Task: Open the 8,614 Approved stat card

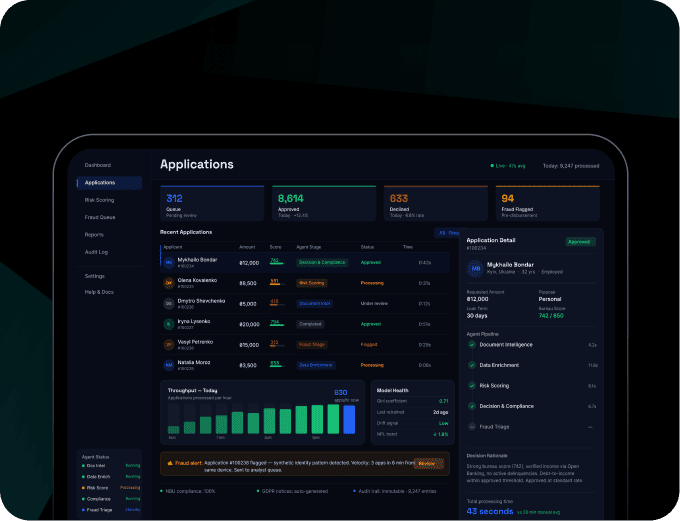Action: click(x=324, y=203)
